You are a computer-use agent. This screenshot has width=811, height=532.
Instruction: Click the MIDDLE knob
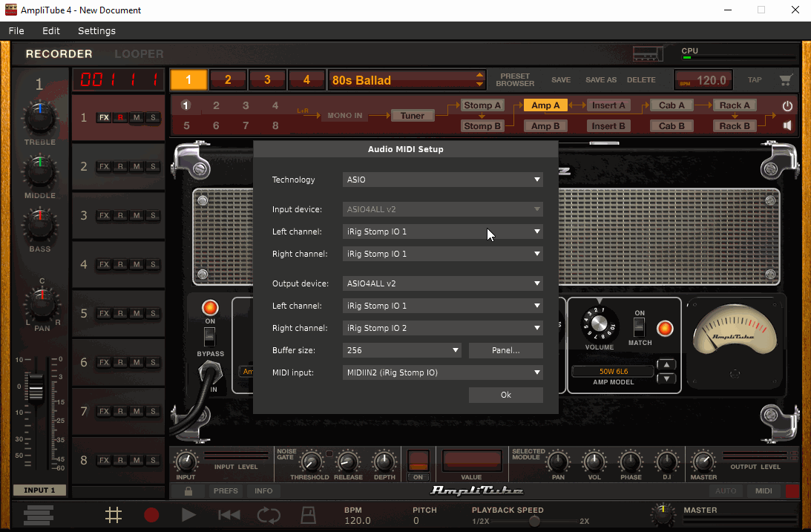pos(40,172)
